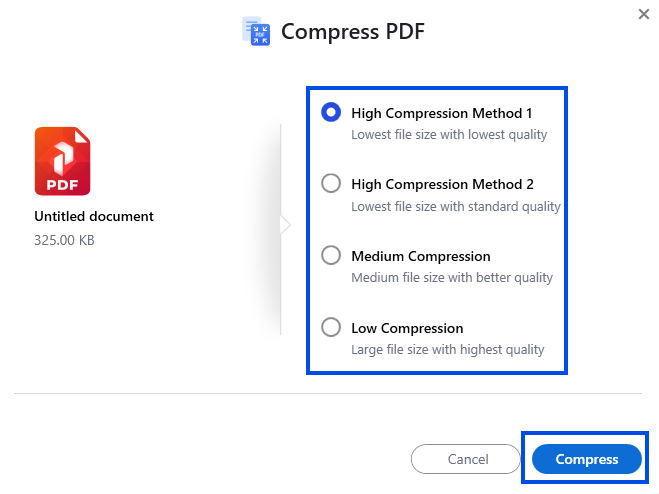Click the Compress PDF header icon
Image resolution: width=659 pixels, height=494 pixels.
point(258,31)
